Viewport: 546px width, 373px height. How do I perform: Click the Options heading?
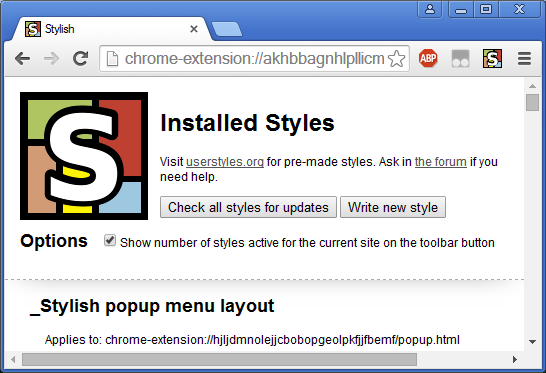tap(54, 241)
